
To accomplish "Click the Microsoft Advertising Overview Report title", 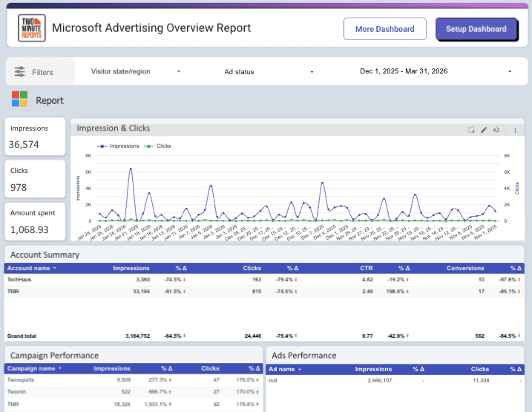I will [151, 27].
